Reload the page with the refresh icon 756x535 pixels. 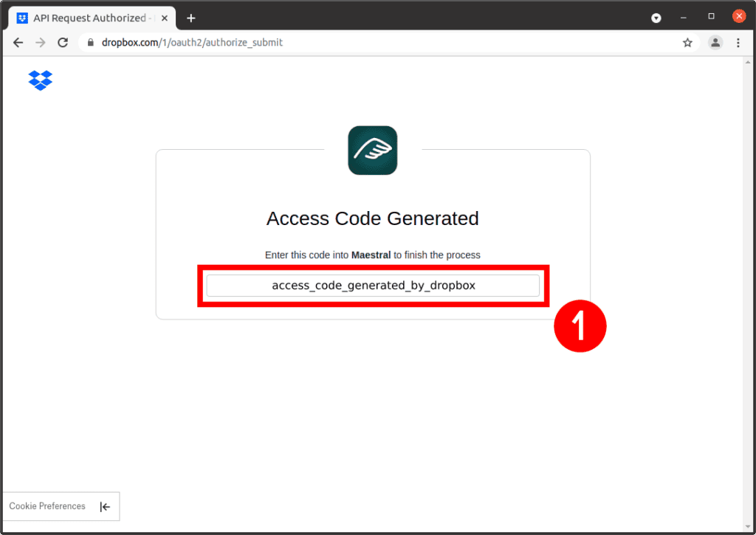pyautogui.click(x=63, y=42)
